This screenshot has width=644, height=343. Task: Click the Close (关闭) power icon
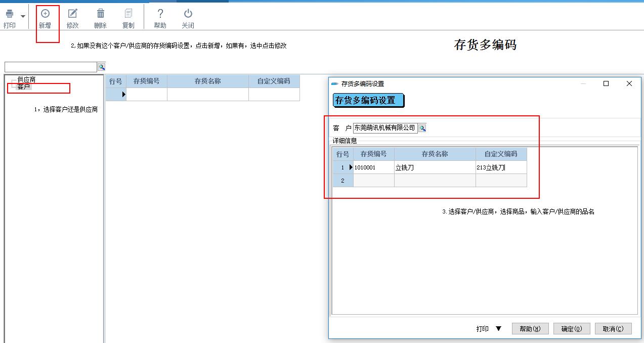(x=188, y=14)
